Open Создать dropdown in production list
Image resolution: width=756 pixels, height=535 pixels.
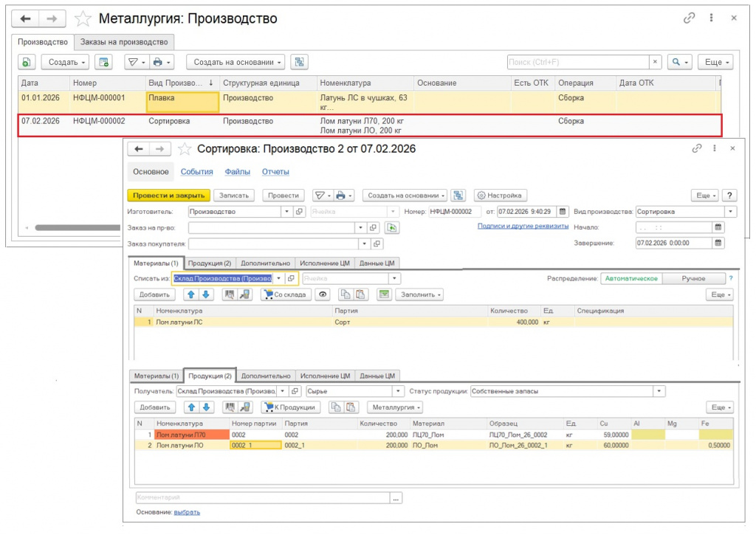click(x=66, y=62)
